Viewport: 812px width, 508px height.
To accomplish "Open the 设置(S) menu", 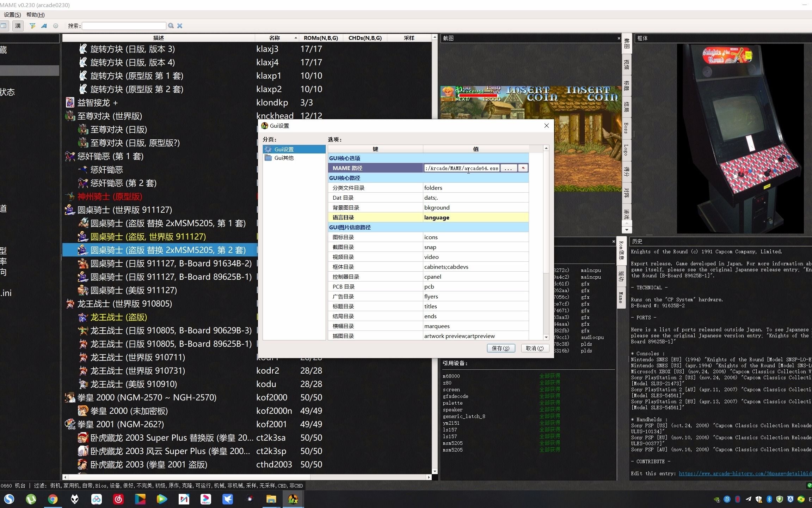I will pyautogui.click(x=12, y=14).
